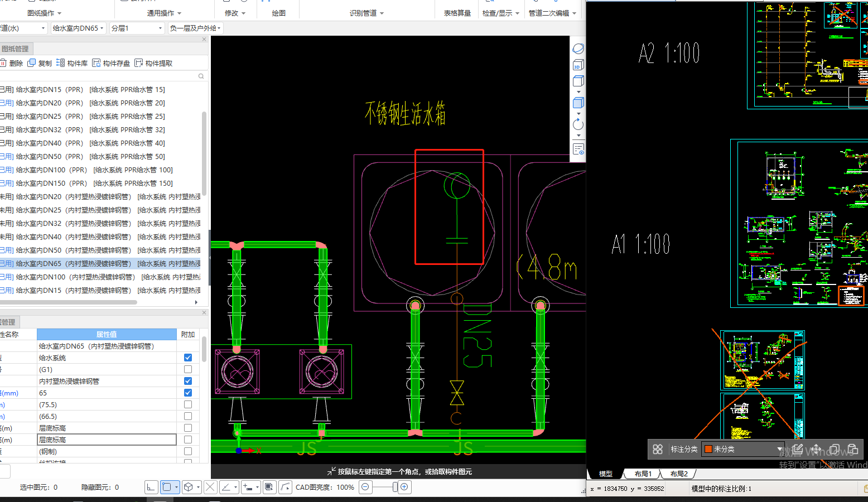
Task: Click the 绘图 ribbon group label
Action: click(279, 13)
